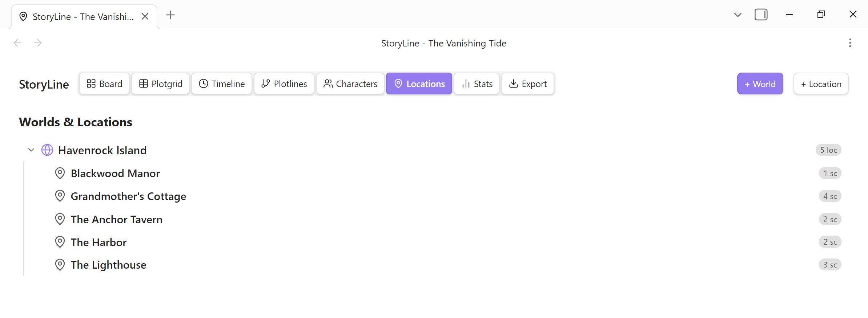Click the 2 sc badge for The Anchor Tavern

[830, 219]
